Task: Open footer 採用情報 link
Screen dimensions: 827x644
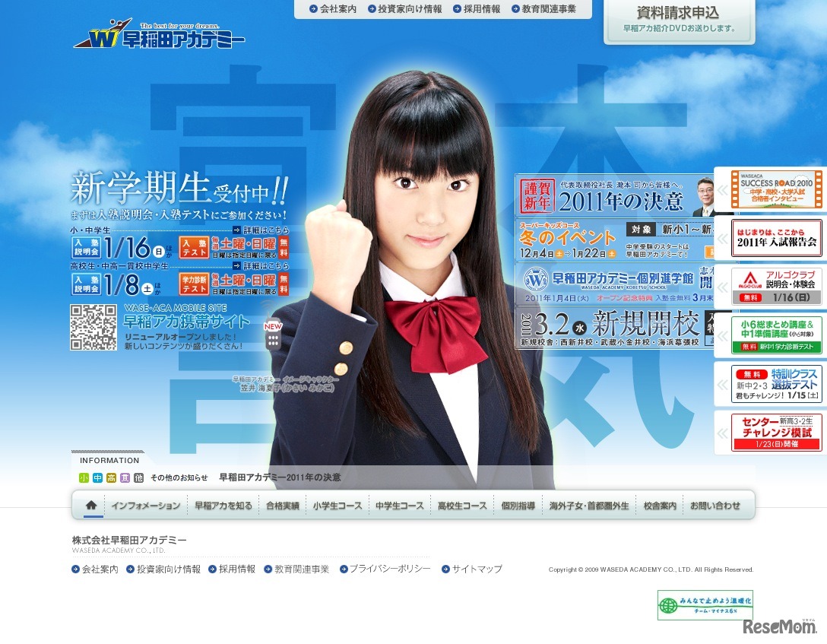Action: tap(237, 569)
